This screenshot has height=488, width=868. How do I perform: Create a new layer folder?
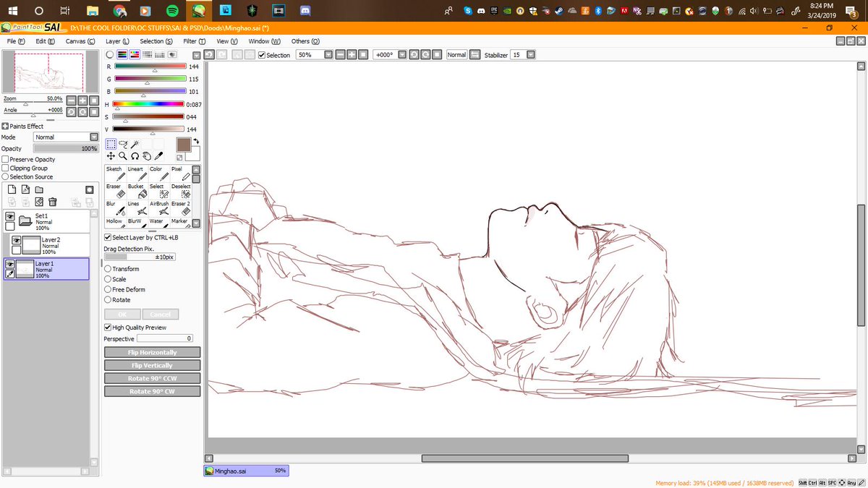[x=39, y=189]
